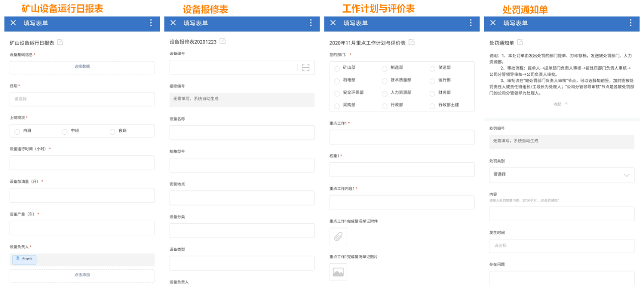This screenshot has height=290, width=644.
Task: Open the 发生时间 time selector
Action: click(561, 246)
